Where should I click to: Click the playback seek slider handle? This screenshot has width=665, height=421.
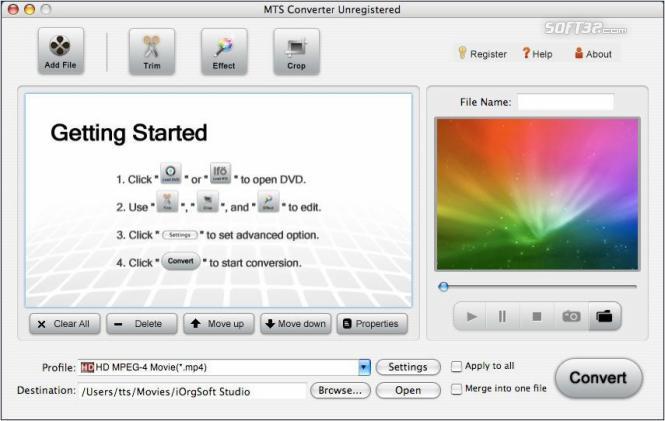click(443, 287)
